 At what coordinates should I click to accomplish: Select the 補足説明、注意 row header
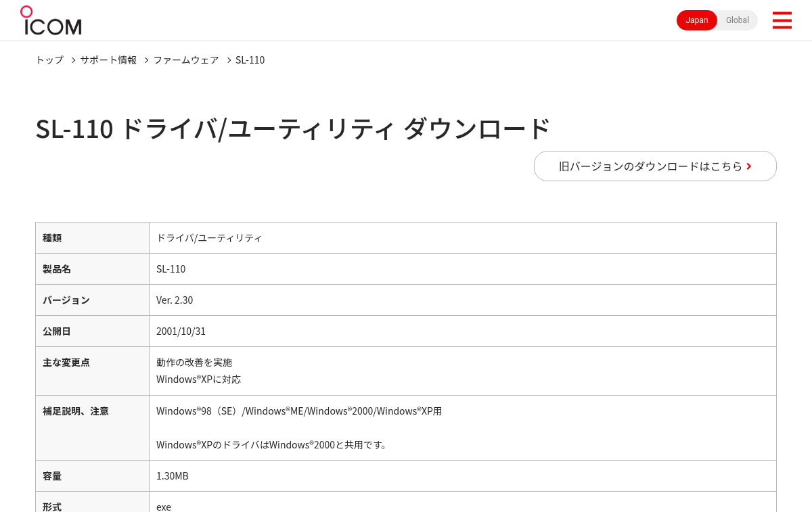[92, 427]
